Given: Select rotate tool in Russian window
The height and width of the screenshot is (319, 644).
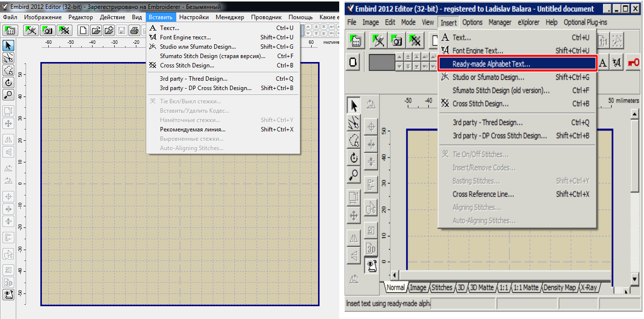Looking at the screenshot, I should point(8,83).
